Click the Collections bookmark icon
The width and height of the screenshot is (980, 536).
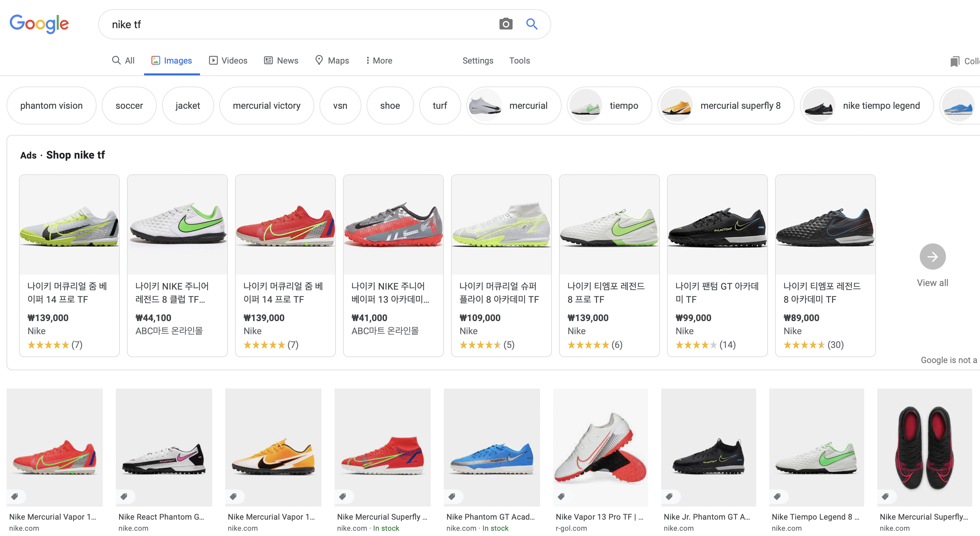(954, 61)
